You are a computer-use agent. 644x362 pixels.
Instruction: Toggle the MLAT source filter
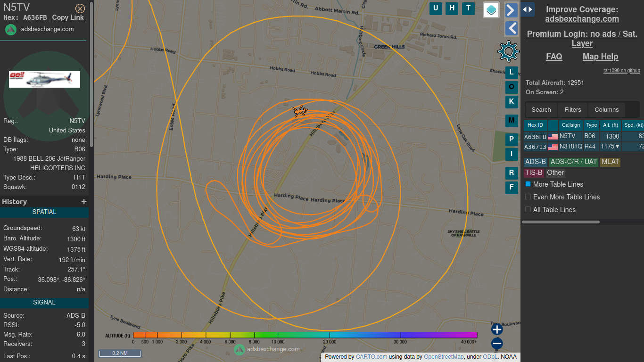610,162
